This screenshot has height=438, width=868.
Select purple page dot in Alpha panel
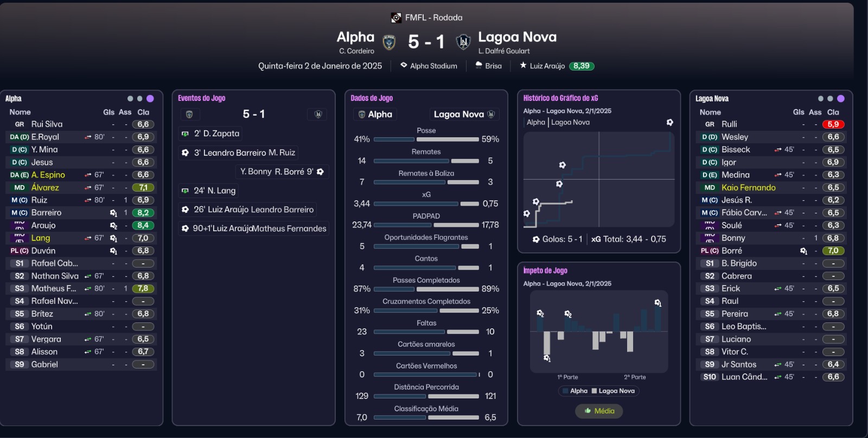click(x=150, y=99)
